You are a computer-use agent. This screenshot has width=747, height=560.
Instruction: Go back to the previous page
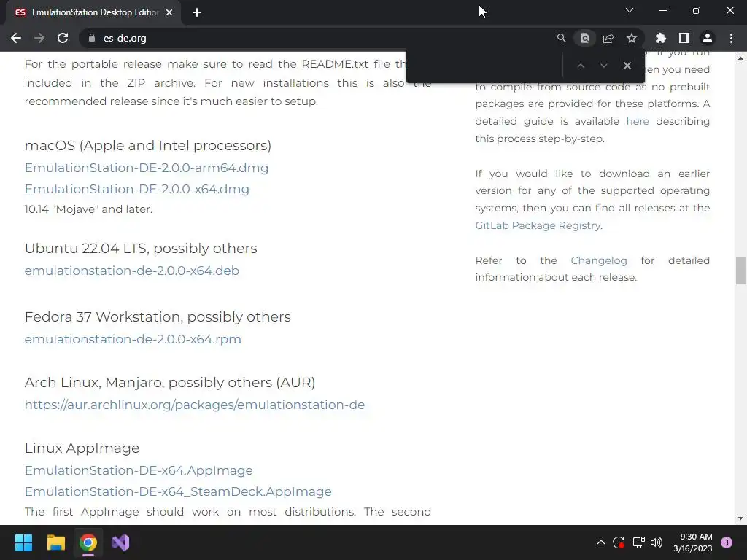click(x=16, y=38)
